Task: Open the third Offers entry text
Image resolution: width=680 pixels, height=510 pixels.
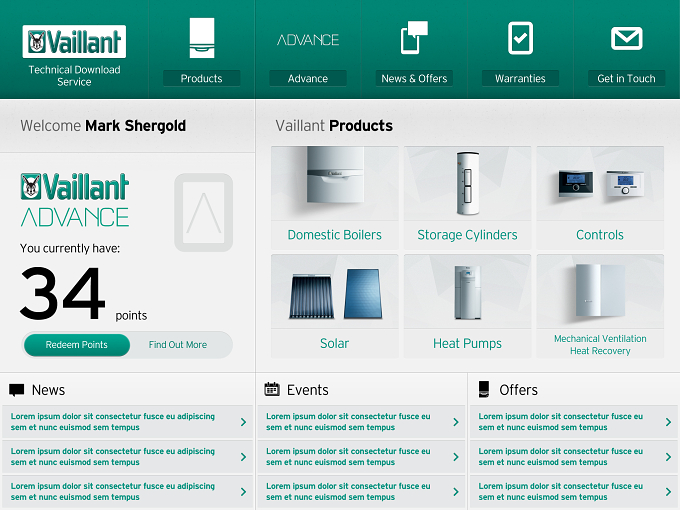Action: pos(561,491)
